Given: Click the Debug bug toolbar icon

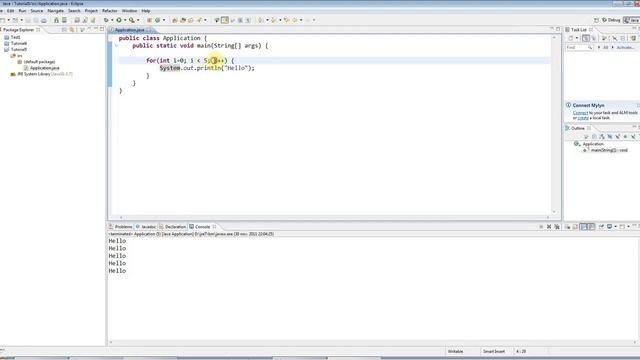Looking at the screenshot, I should tap(106, 20).
